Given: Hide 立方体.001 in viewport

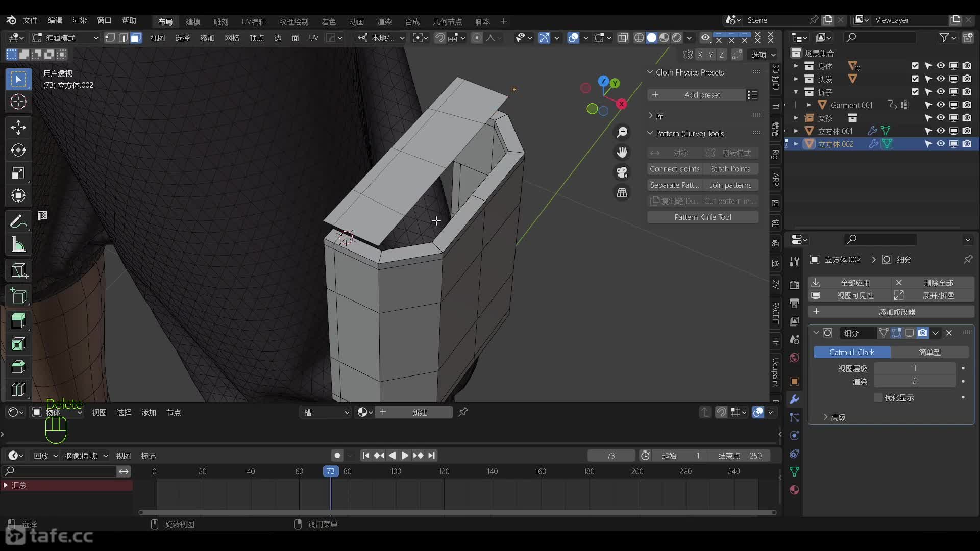Looking at the screenshot, I should click(941, 131).
